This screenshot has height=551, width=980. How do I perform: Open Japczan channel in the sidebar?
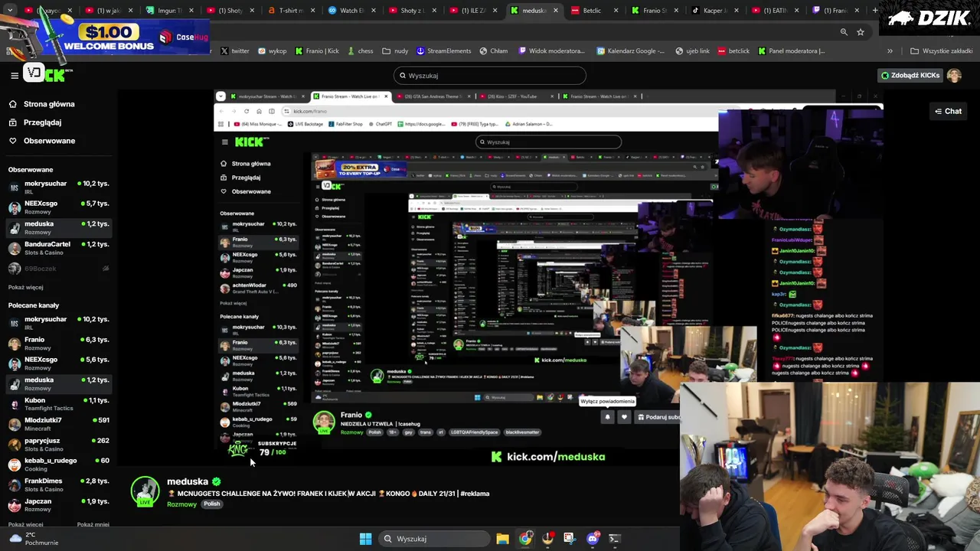(59, 505)
